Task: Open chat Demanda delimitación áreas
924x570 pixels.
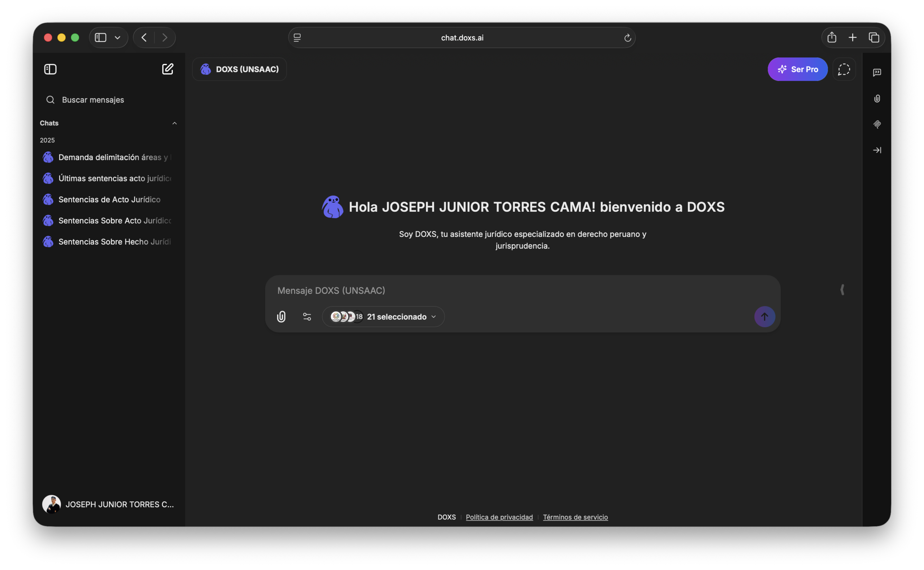Action: pyautogui.click(x=109, y=157)
